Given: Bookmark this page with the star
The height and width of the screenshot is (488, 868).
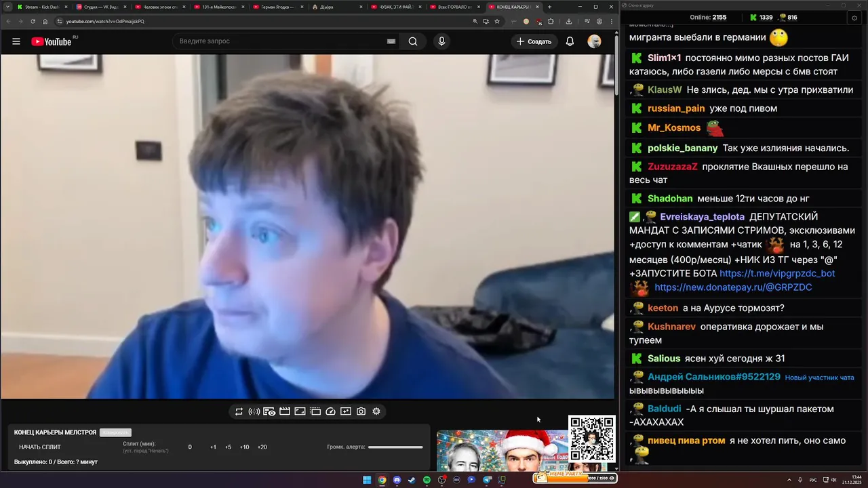Looking at the screenshot, I should coord(497,21).
